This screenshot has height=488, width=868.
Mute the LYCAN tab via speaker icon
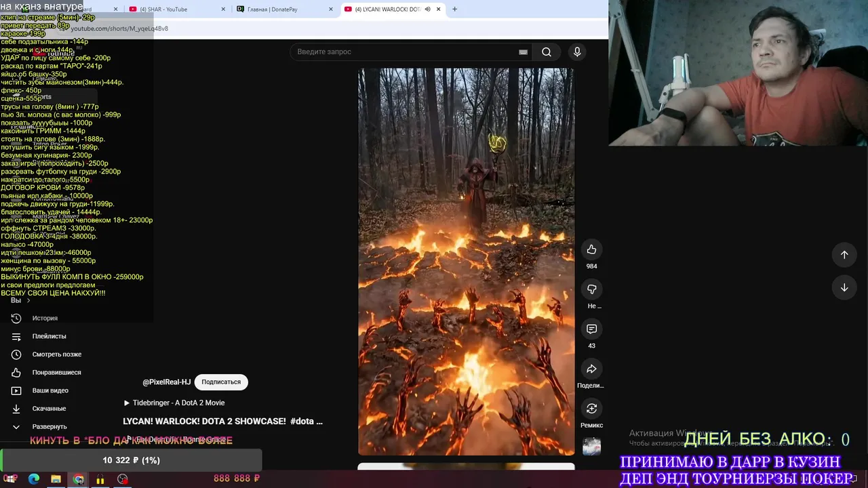click(x=427, y=9)
